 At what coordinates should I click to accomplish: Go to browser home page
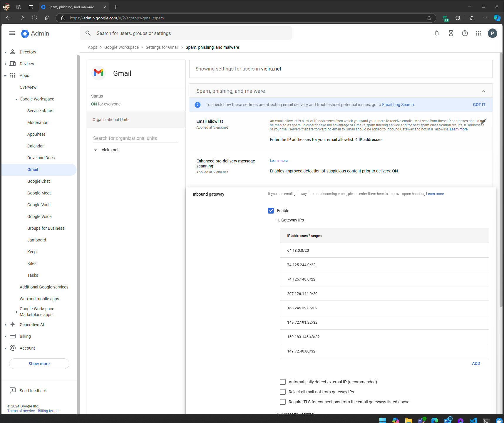[47, 18]
